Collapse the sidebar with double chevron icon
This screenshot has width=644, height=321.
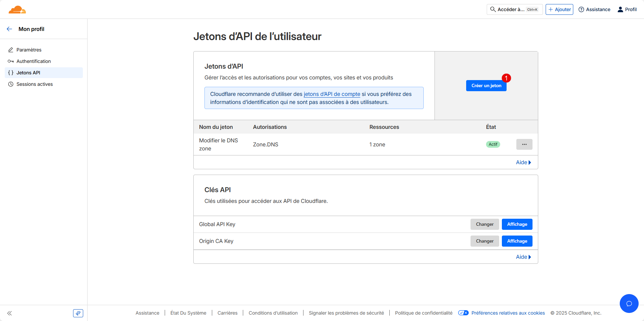tap(9, 313)
